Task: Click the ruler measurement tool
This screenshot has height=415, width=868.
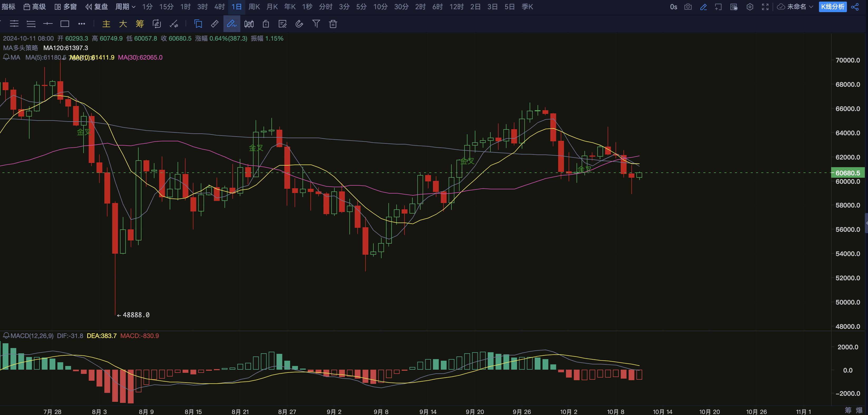Action: coord(215,24)
